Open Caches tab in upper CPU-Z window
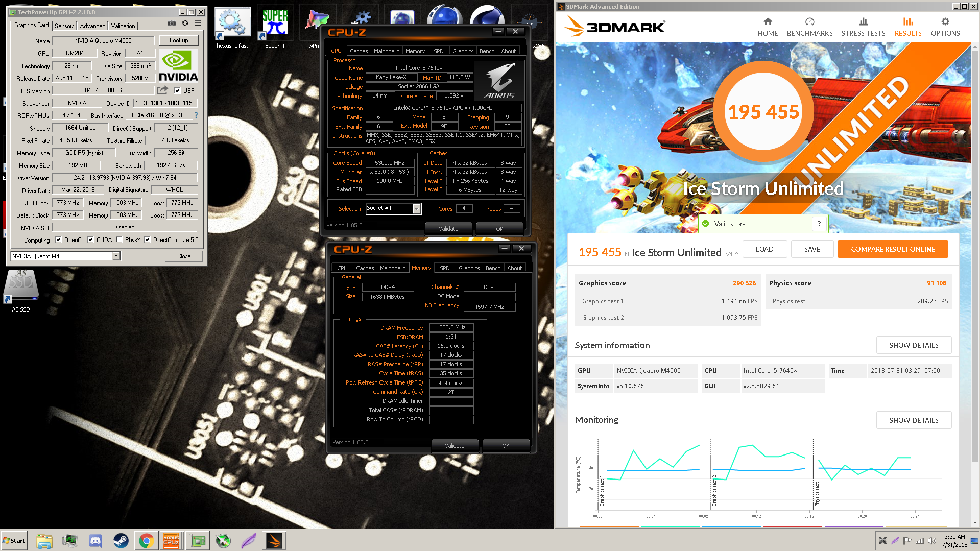980x551 pixels. tap(358, 51)
